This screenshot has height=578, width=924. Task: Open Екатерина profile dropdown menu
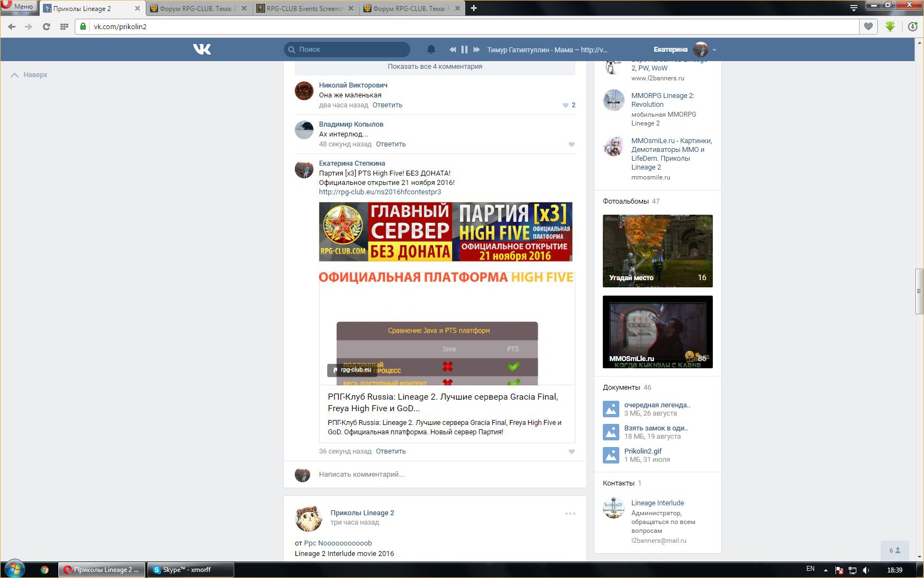click(714, 50)
